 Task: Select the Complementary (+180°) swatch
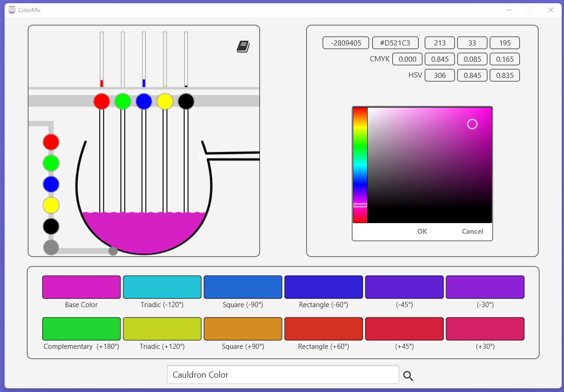[x=81, y=329]
